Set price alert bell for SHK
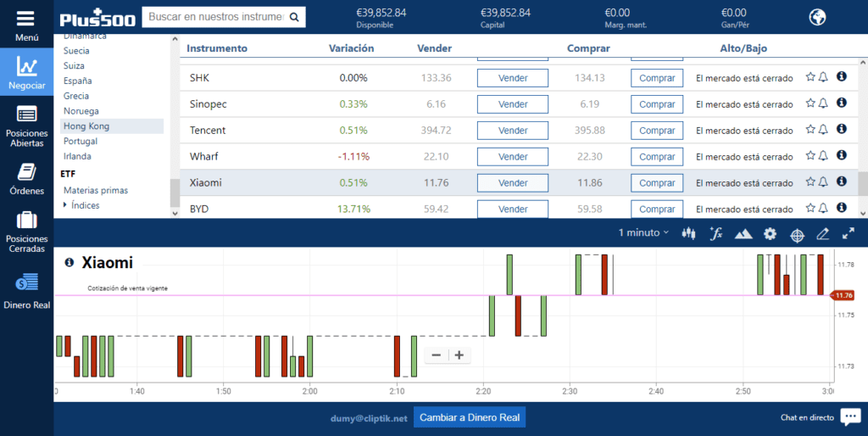 [823, 77]
